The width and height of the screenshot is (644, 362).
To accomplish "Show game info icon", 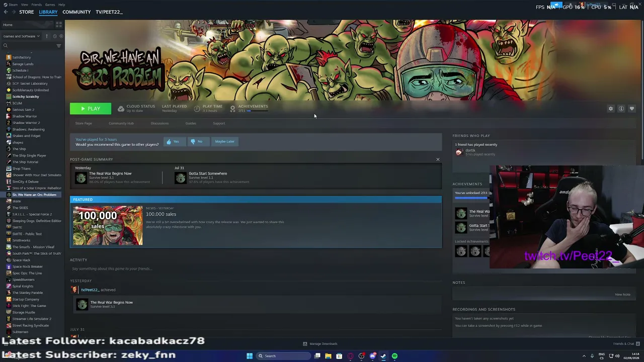I will [x=621, y=109].
